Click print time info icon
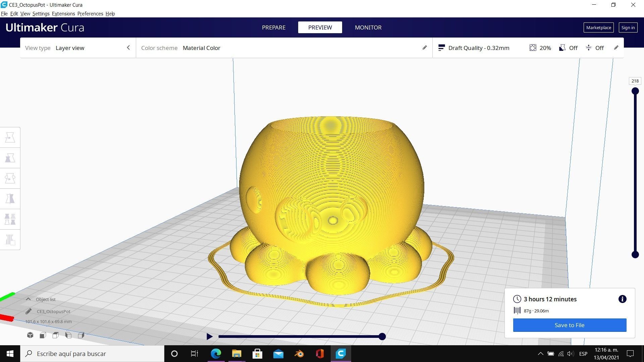Viewport: 644px width, 362px height. pos(622,299)
